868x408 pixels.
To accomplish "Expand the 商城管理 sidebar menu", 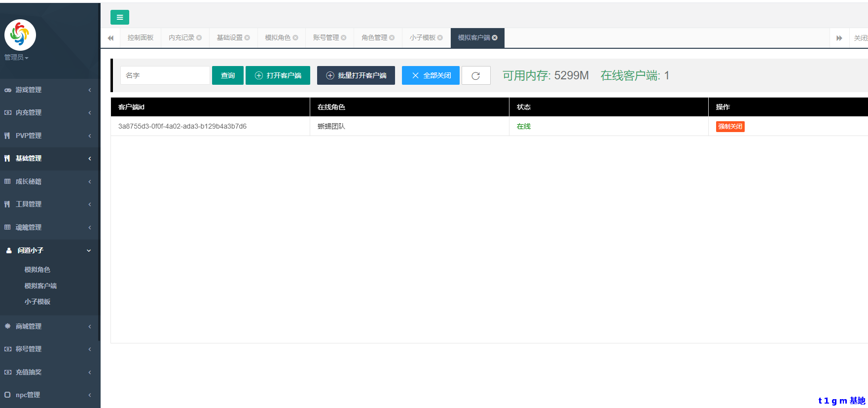I will 48,326.
